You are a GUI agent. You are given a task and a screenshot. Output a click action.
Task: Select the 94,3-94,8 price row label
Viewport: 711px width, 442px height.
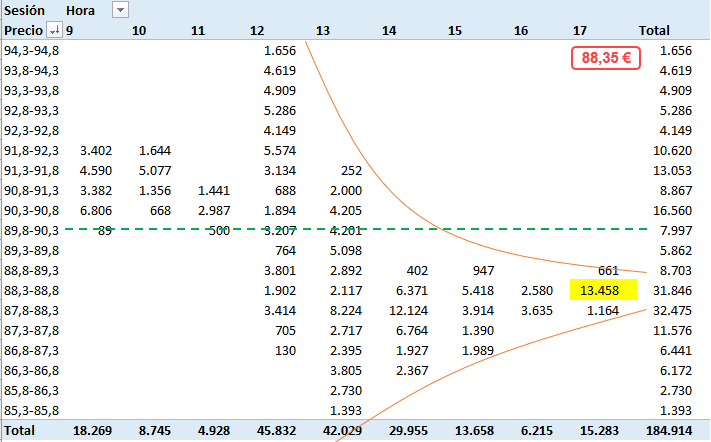(31, 50)
